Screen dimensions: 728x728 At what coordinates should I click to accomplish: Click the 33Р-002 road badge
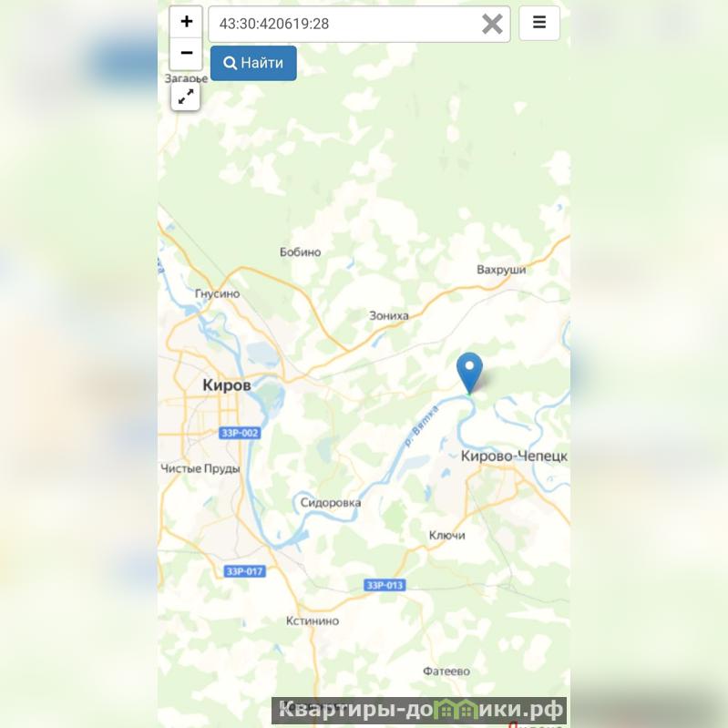(x=240, y=433)
